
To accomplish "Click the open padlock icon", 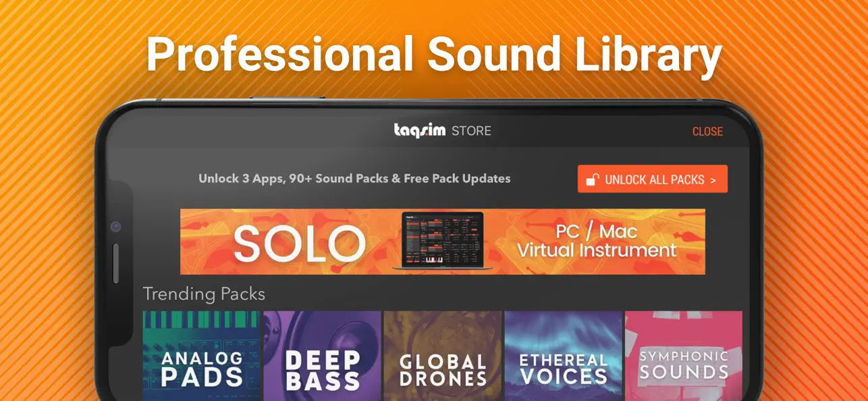I will click(593, 180).
